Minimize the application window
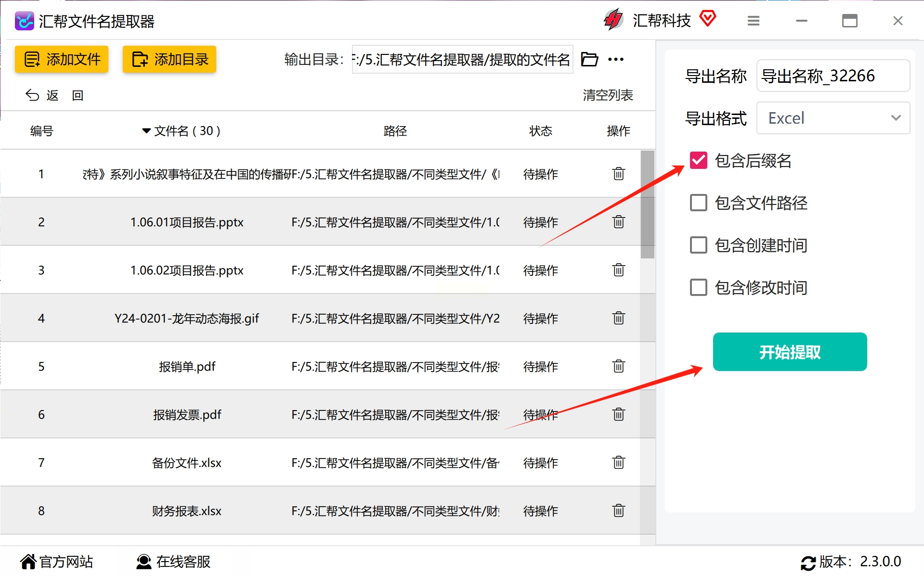Image resolution: width=924 pixels, height=577 pixels. [x=802, y=21]
